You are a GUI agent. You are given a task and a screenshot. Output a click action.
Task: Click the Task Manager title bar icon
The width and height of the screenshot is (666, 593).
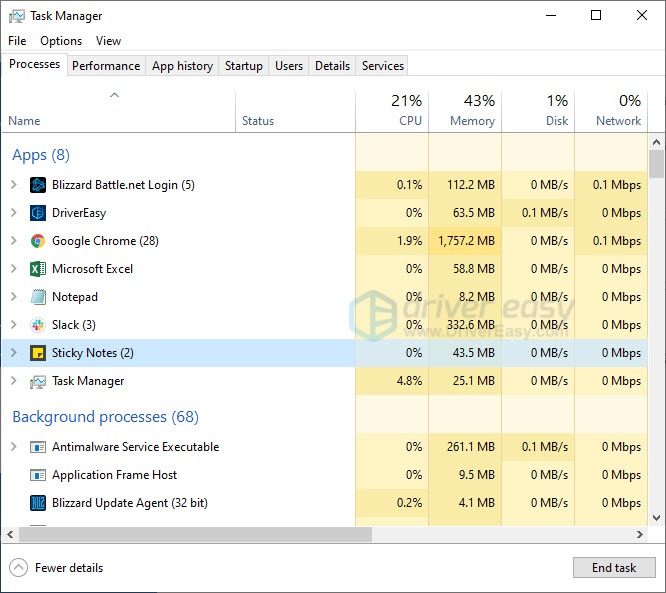coord(17,16)
